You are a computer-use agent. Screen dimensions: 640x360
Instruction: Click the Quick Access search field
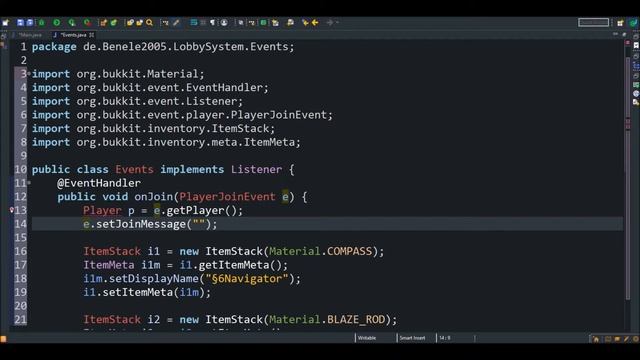point(593,23)
